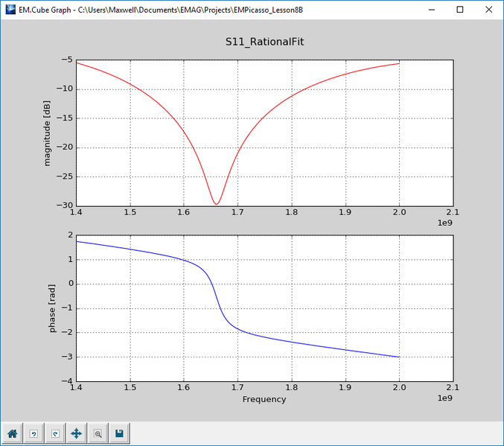Go back to previous view (undo arrow)

point(34,433)
